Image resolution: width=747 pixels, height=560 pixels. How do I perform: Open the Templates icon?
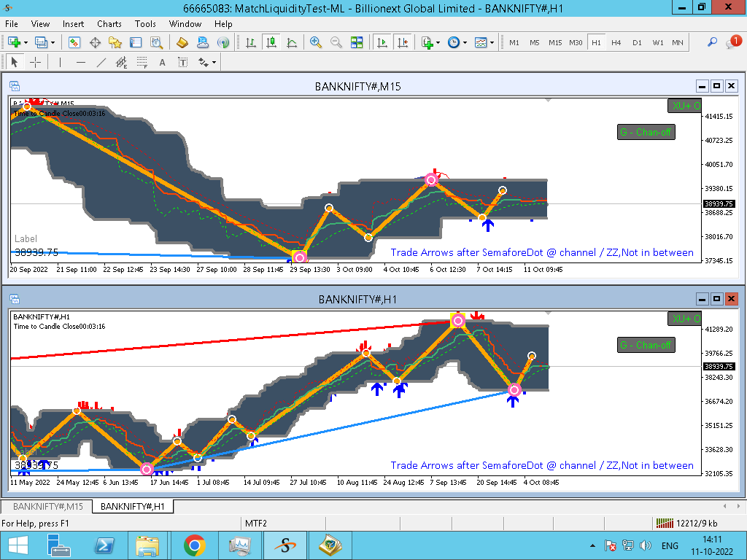481,42
